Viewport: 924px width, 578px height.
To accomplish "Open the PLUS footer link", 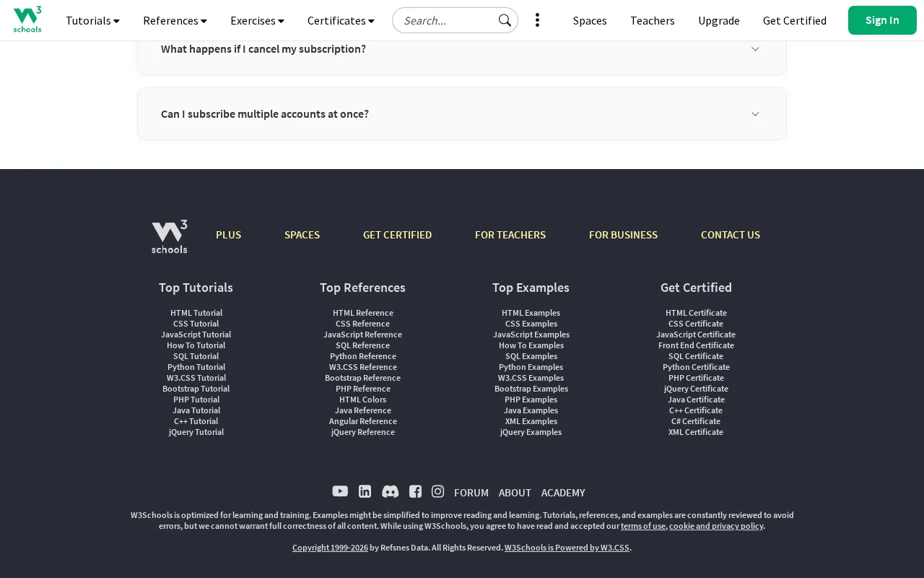I will 228,235.
